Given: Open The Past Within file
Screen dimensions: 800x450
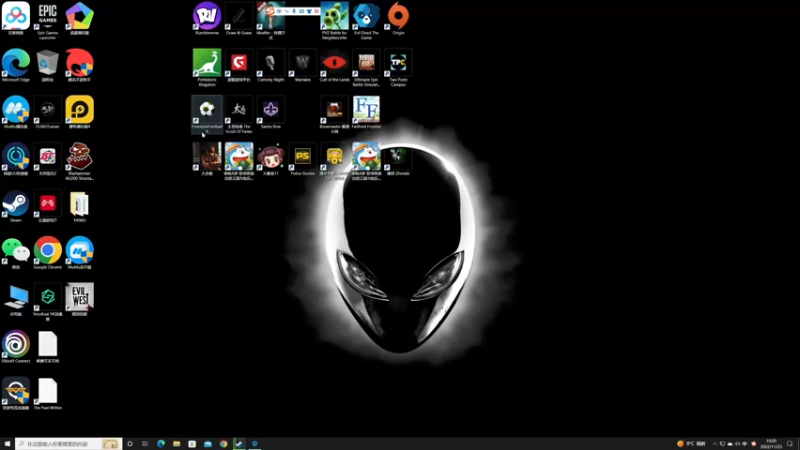Looking at the screenshot, I should click(x=47, y=394).
